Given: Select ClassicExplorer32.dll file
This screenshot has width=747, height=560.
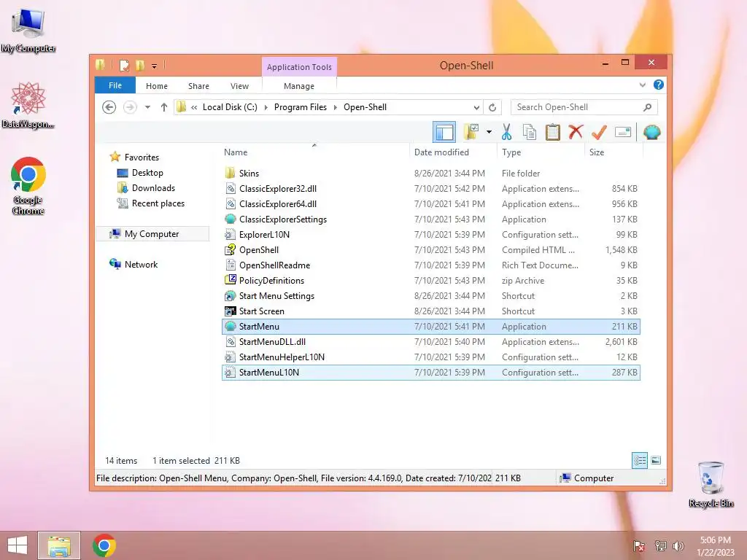Looking at the screenshot, I should click(x=430, y=189).
